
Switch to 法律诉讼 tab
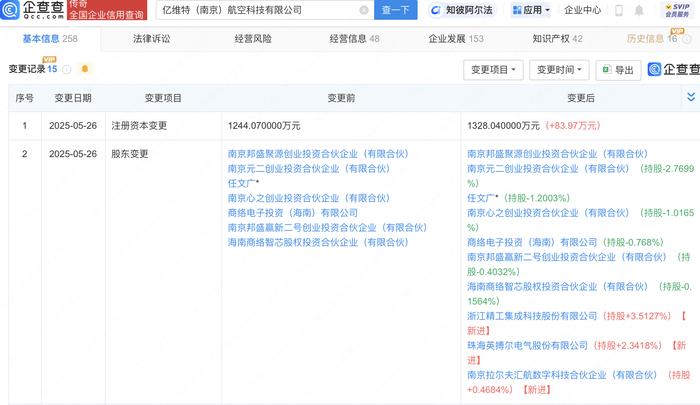point(151,39)
